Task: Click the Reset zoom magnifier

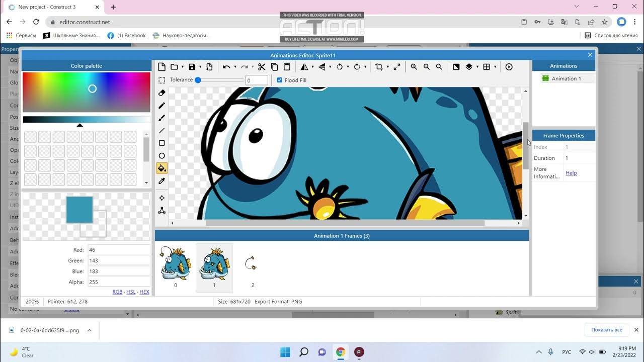Action: (x=439, y=67)
